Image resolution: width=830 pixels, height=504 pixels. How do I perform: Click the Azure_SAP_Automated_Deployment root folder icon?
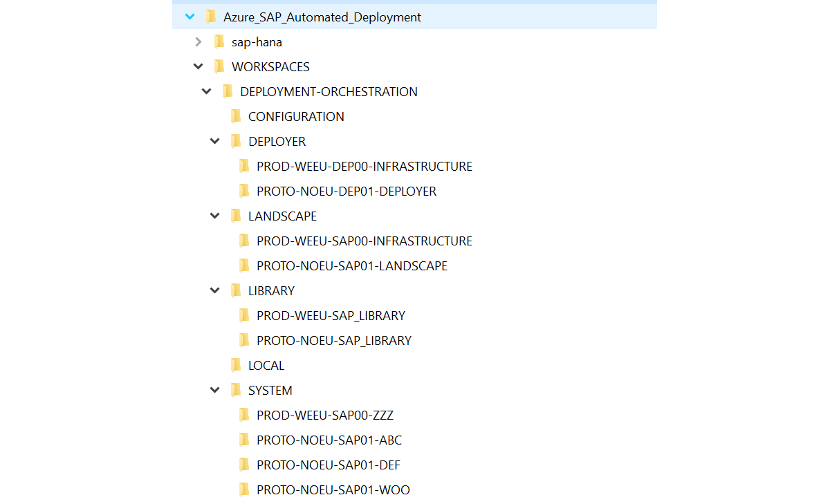[211, 17]
